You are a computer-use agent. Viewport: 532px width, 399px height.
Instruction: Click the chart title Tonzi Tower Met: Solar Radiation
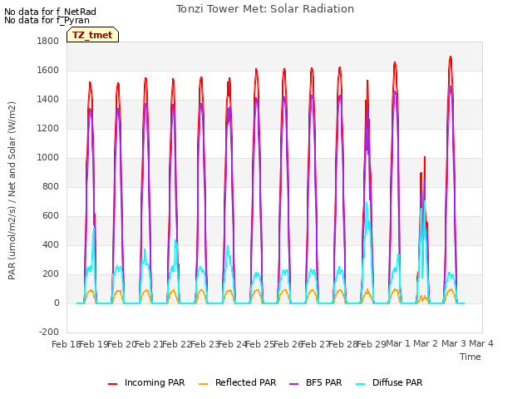pos(265,9)
